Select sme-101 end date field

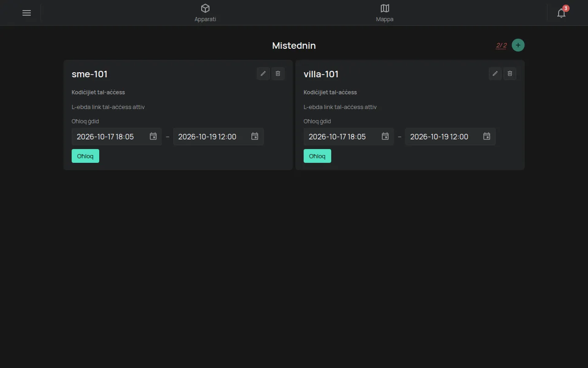tap(218, 137)
